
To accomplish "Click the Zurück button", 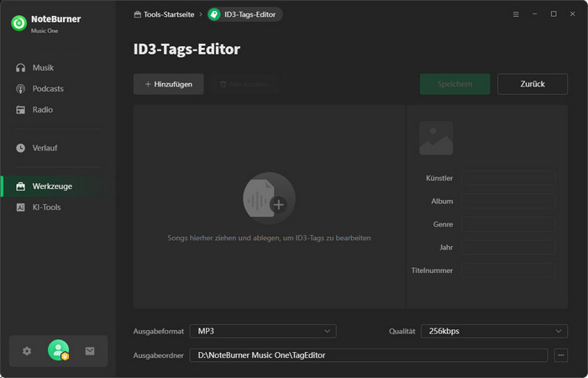I will [532, 84].
